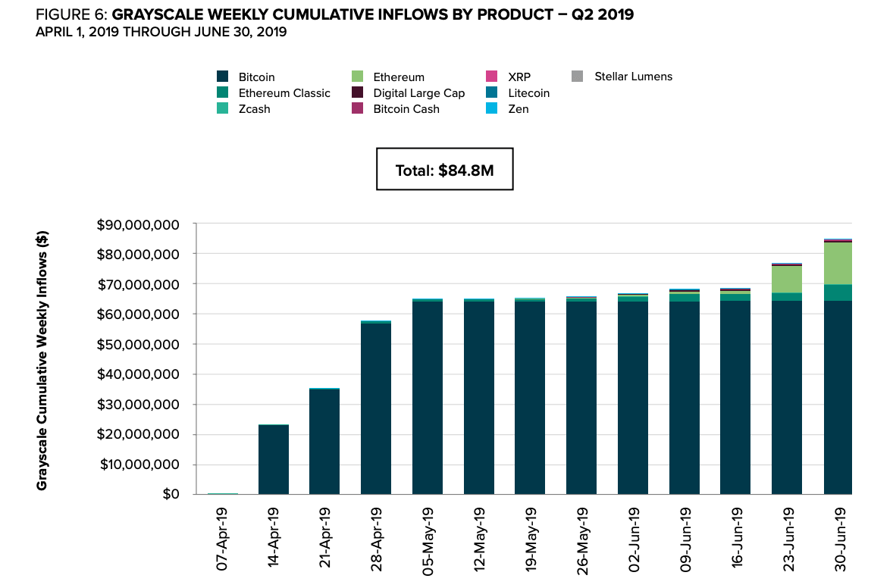The image size is (893, 588).
Task: Select the "Stellar Lumens" legend label text
Action: click(633, 77)
